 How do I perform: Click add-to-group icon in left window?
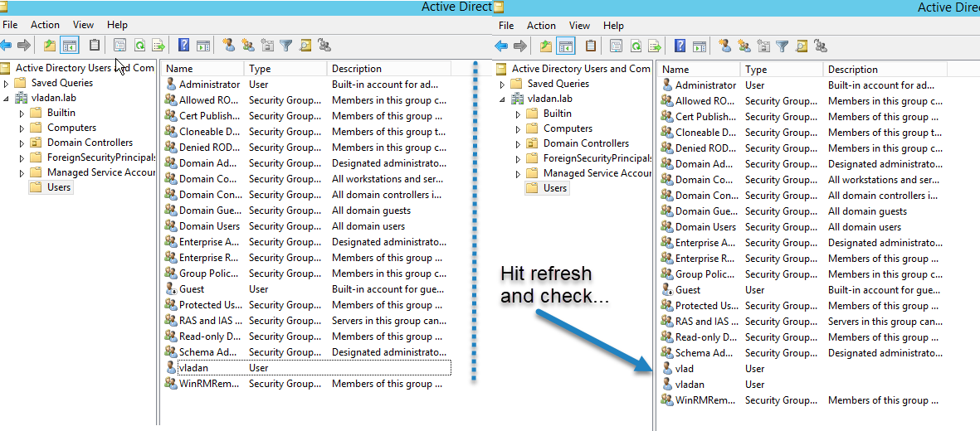point(324,45)
